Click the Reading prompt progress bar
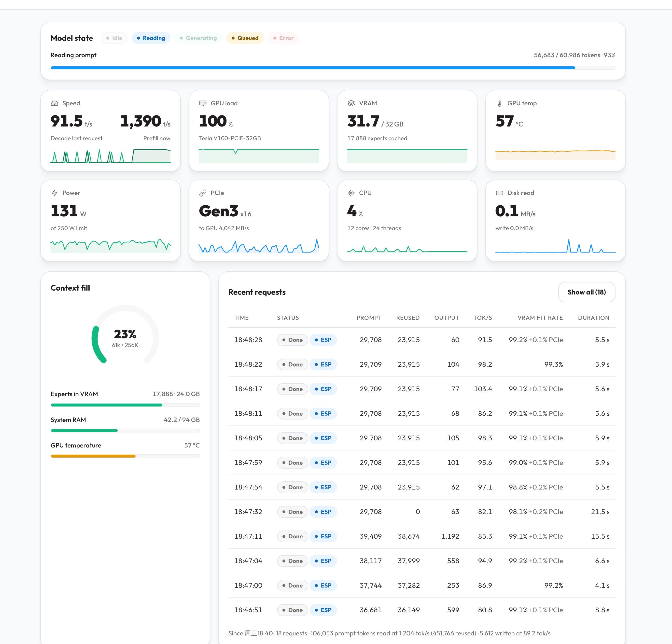672x644 pixels. click(333, 68)
